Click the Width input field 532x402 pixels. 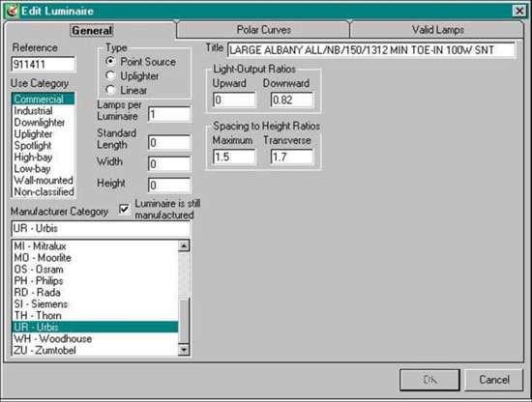click(169, 164)
